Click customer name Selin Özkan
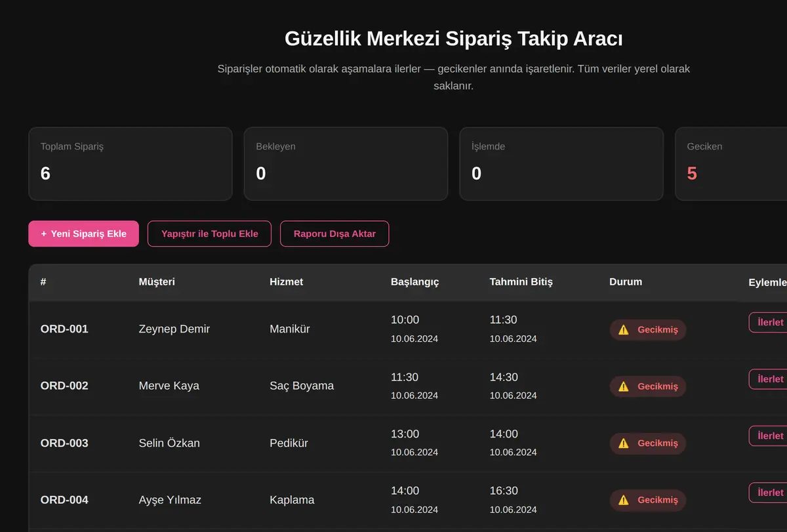 169,443
